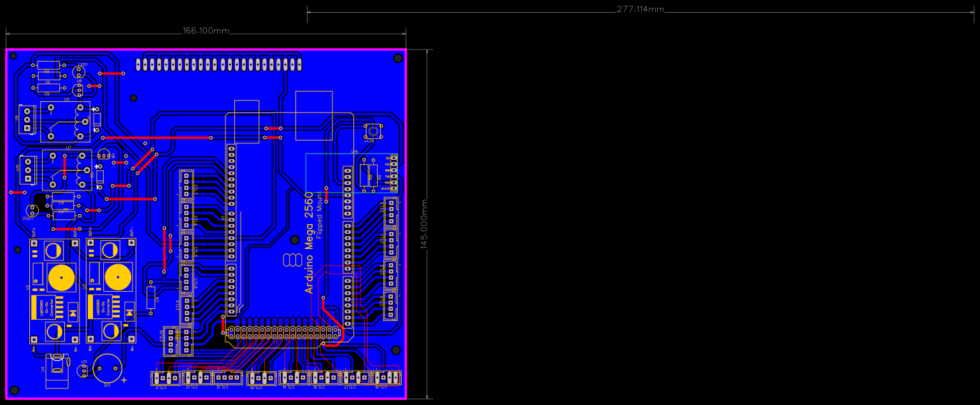Viewport: 980px width, 405px height.
Task: Select the LED2 footprint on left side
Action: [33, 210]
